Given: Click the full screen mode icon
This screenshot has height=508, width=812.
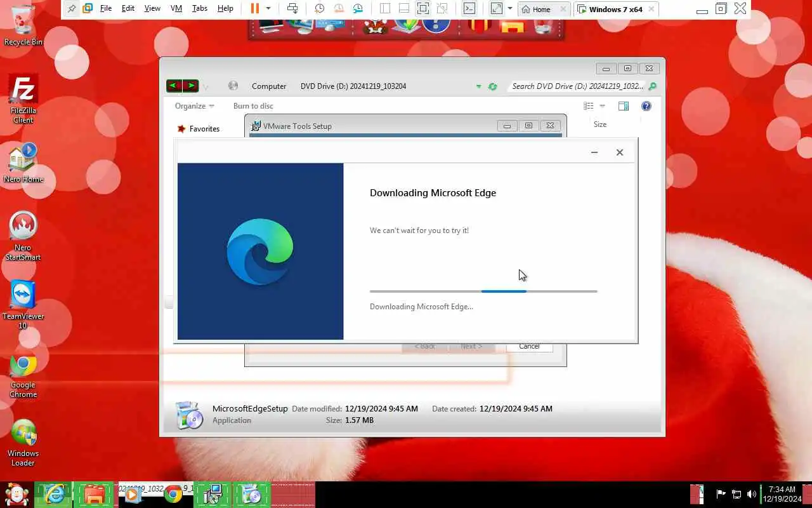Looking at the screenshot, I should click(423, 9).
